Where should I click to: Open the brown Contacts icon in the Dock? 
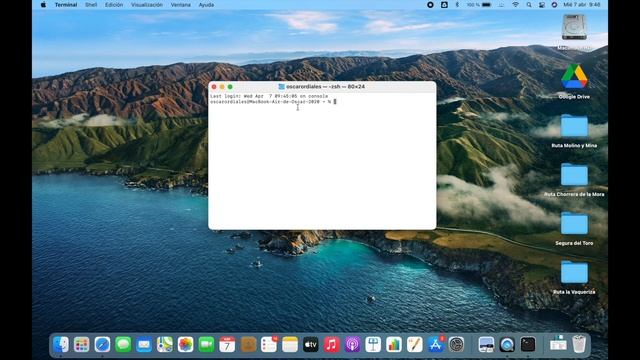[248, 344]
